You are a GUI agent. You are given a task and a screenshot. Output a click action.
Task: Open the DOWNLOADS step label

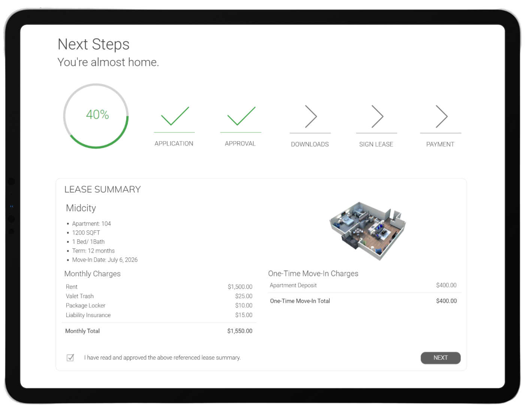[x=310, y=144]
